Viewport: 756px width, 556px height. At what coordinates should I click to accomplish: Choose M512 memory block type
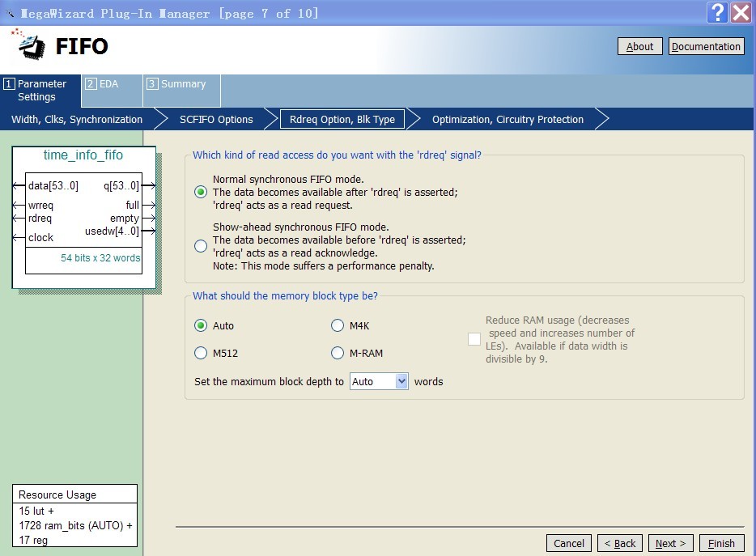pos(201,353)
